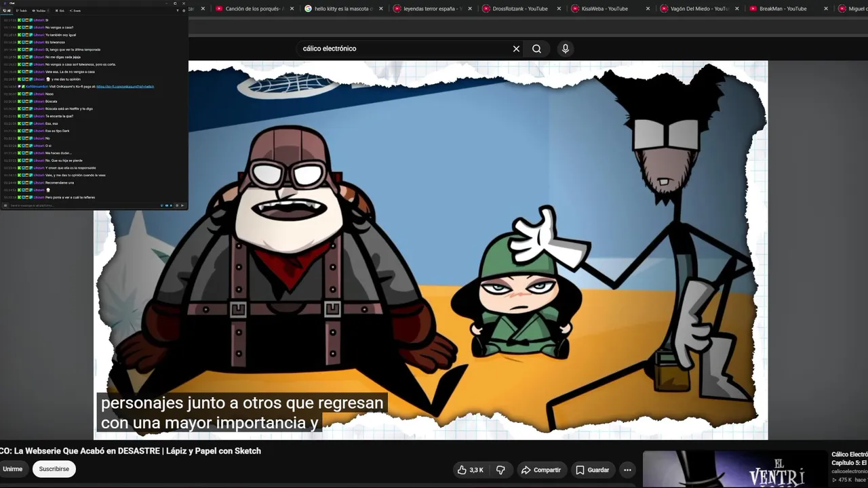Open the chat filter funnel icon
868x488 pixels.
click(x=178, y=11)
